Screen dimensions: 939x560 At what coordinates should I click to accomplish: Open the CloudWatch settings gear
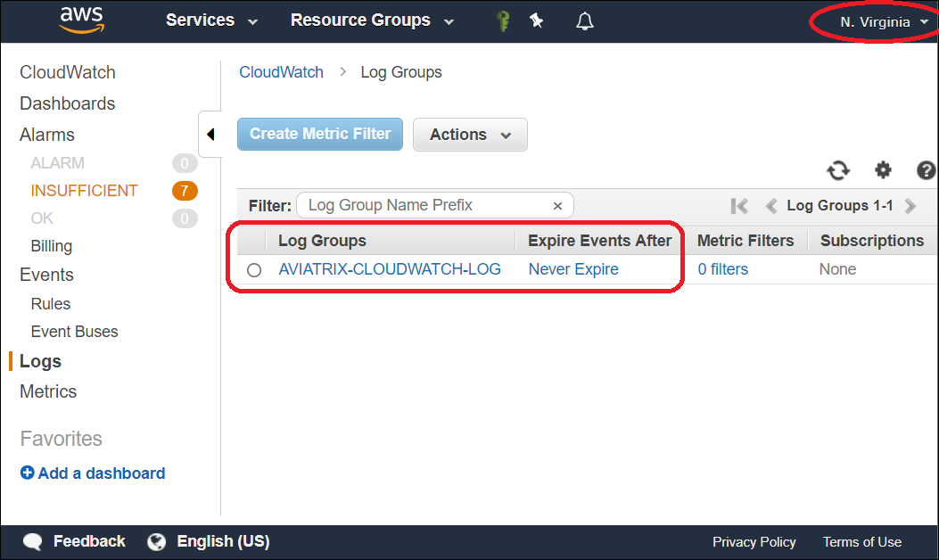883,170
